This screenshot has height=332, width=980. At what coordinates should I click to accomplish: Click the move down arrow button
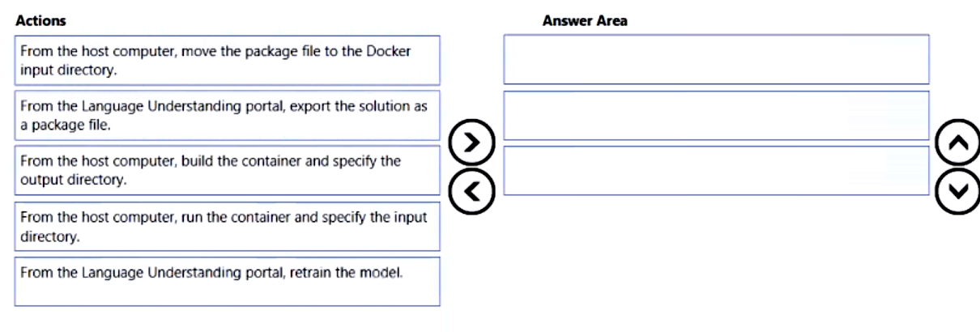click(957, 192)
